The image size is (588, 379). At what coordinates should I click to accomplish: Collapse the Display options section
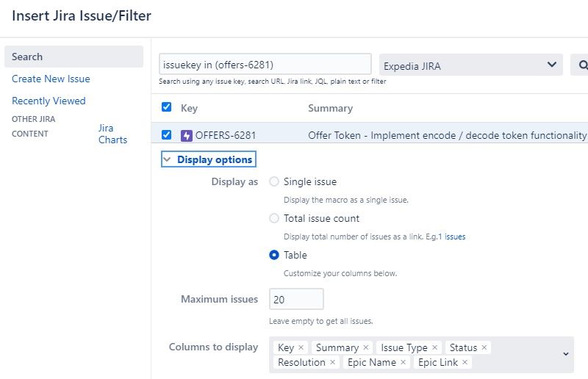point(209,159)
